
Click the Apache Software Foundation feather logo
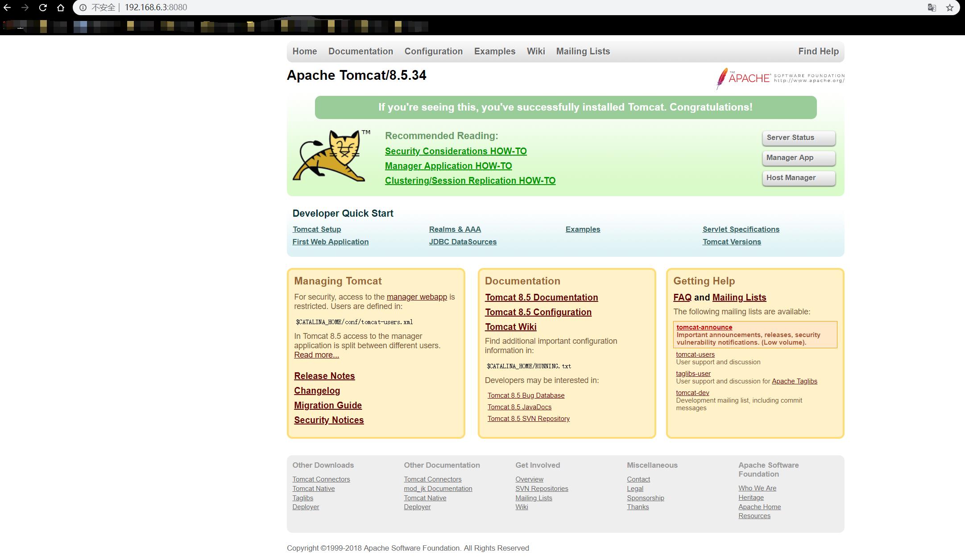coord(780,78)
